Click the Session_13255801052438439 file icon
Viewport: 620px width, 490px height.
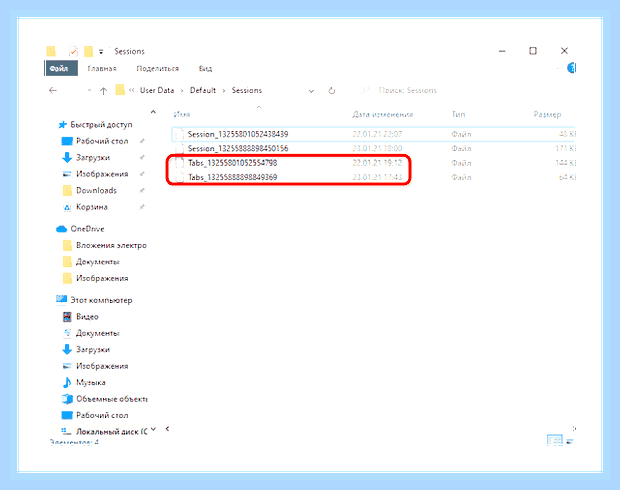[180, 134]
